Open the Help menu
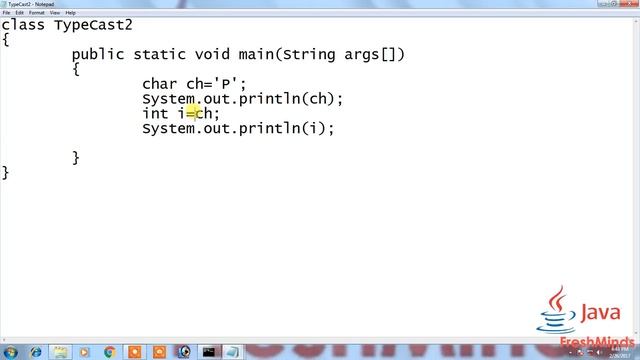 tap(70, 13)
